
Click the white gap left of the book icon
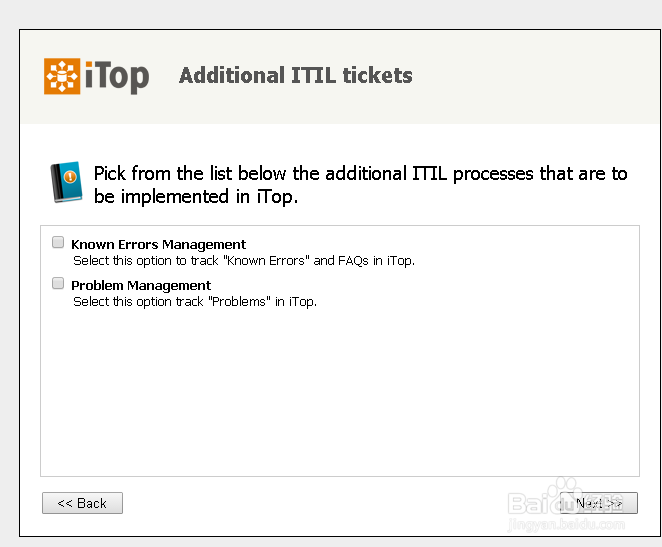click(x=33, y=182)
